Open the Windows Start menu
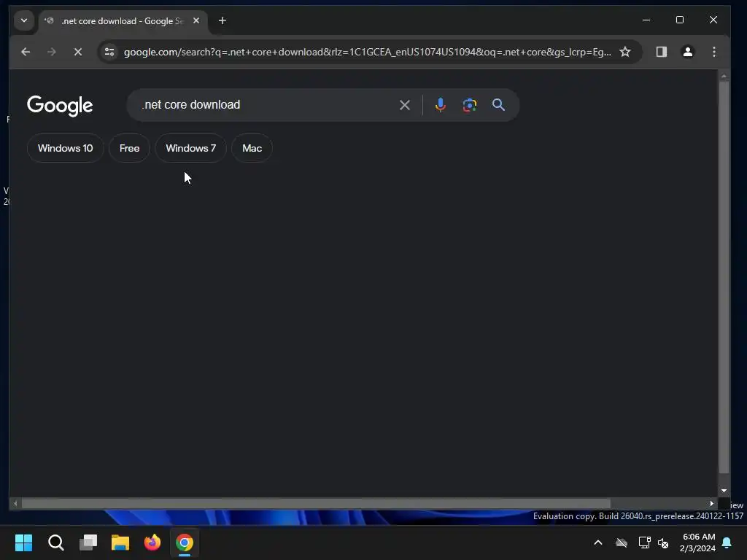Screen dimensions: 747x560 (x=23, y=542)
